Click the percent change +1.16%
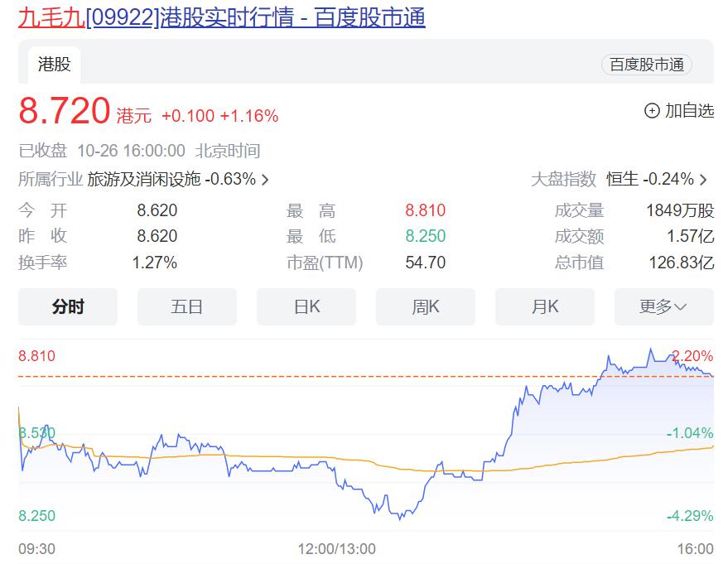Screen dimensions: 728x564 [249, 116]
